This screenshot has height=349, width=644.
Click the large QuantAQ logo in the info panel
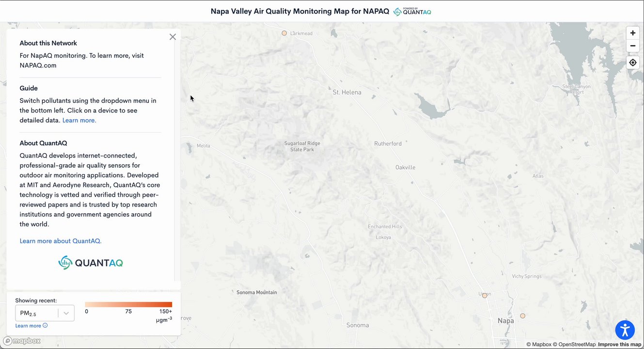pyautogui.click(x=91, y=263)
